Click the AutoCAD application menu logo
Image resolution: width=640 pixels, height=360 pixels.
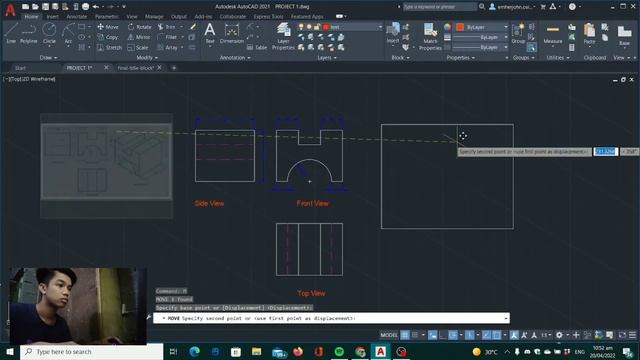coord(11,10)
